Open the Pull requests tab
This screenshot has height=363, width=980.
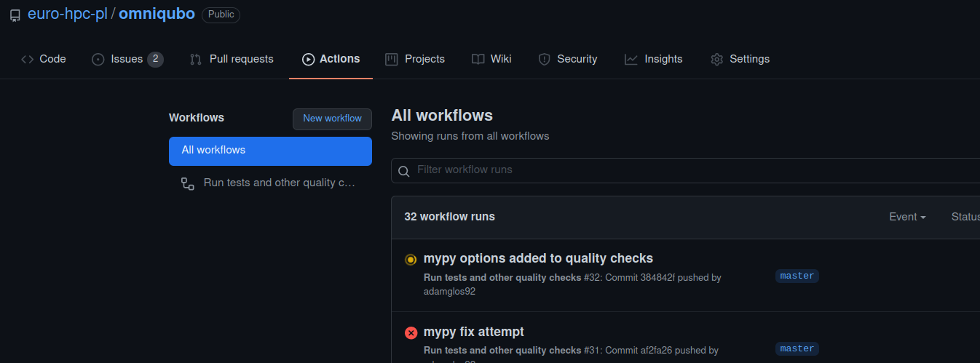[232, 59]
